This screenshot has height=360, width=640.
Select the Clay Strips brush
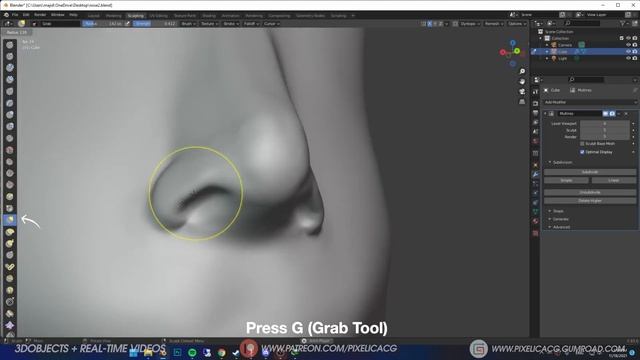click(10, 80)
